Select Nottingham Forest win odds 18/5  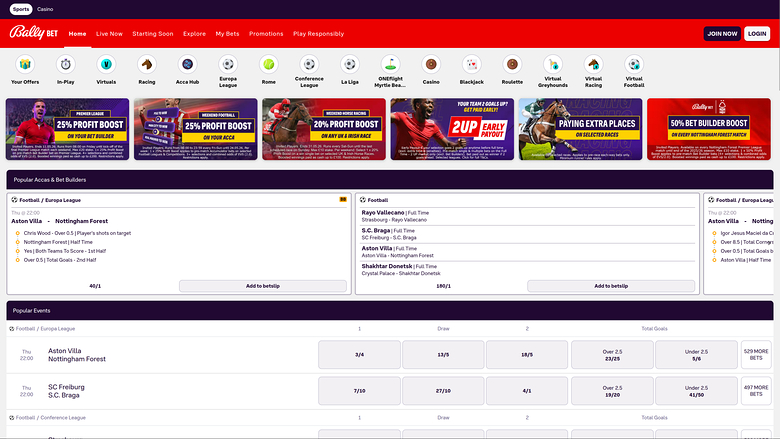point(527,354)
